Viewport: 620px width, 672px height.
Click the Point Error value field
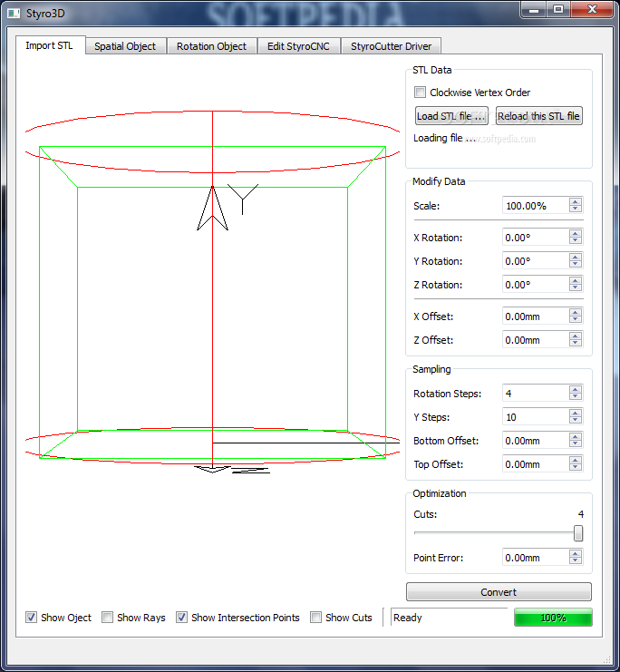click(536, 557)
